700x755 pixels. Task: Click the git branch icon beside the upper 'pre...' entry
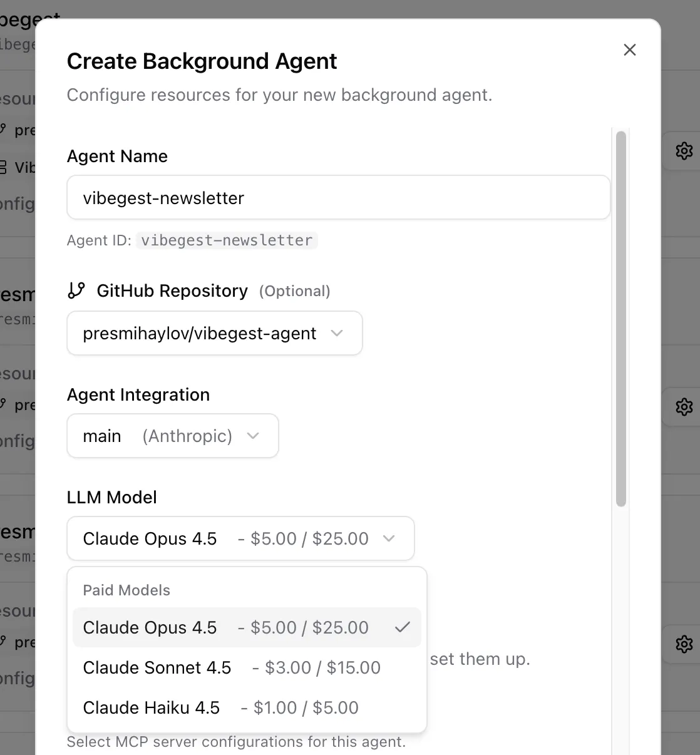tap(5, 130)
